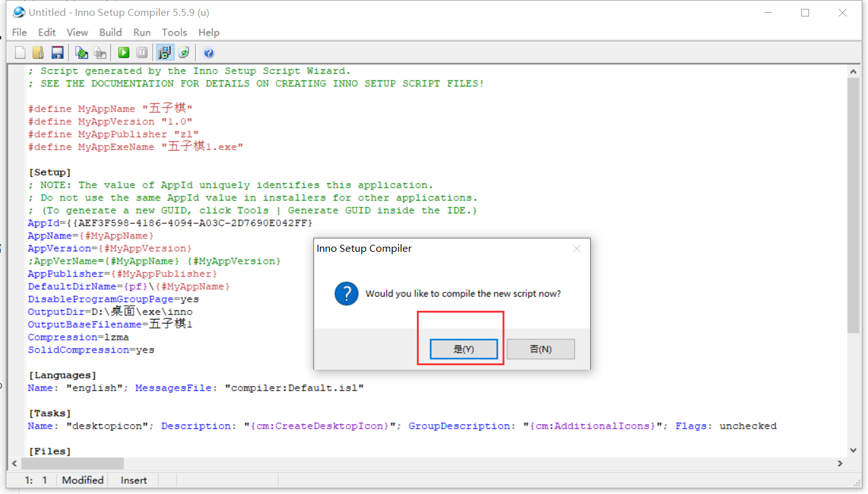The width and height of the screenshot is (868, 494).
Task: Click the 'DisableProgramGroupPage=yes' line
Action: coord(114,299)
